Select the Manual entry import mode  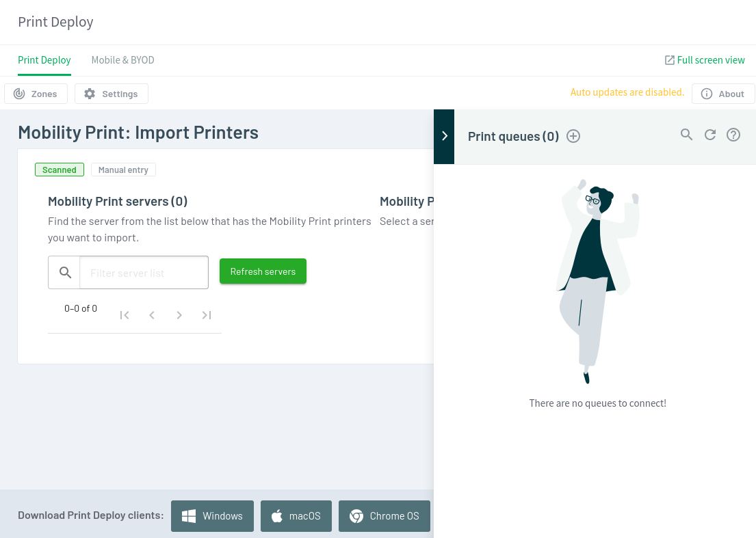(x=123, y=170)
